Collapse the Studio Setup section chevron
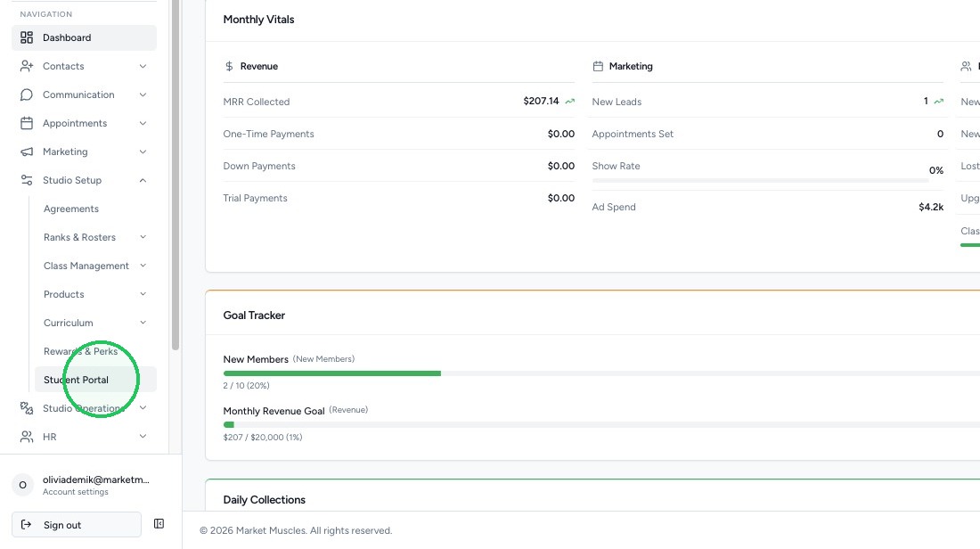980x549 pixels. [143, 180]
